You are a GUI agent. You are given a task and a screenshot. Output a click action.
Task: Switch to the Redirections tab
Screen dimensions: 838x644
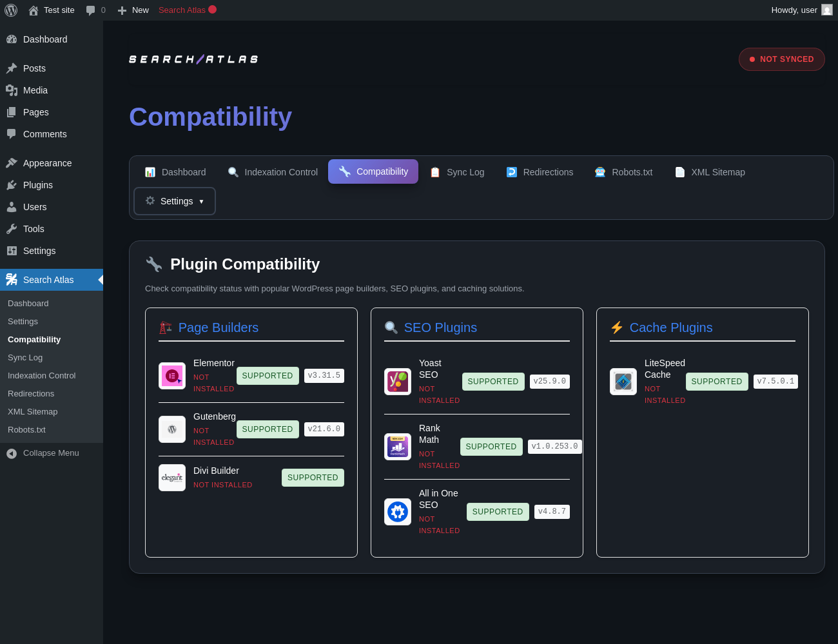[x=540, y=172]
